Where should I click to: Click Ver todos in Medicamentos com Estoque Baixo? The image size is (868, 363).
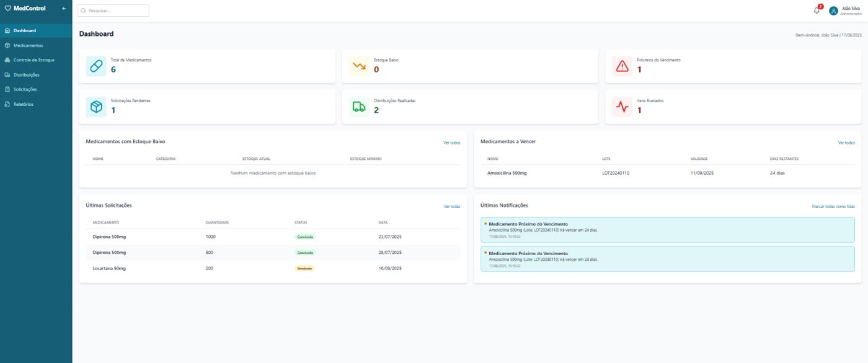click(x=451, y=143)
